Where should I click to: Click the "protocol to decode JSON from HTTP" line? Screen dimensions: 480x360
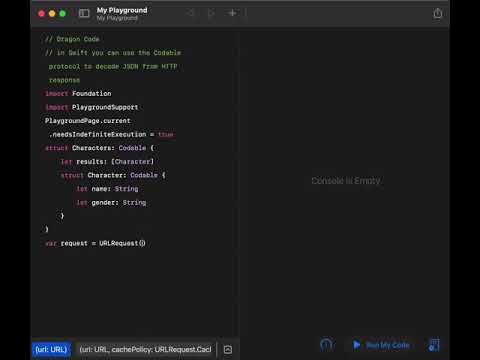coord(113,67)
